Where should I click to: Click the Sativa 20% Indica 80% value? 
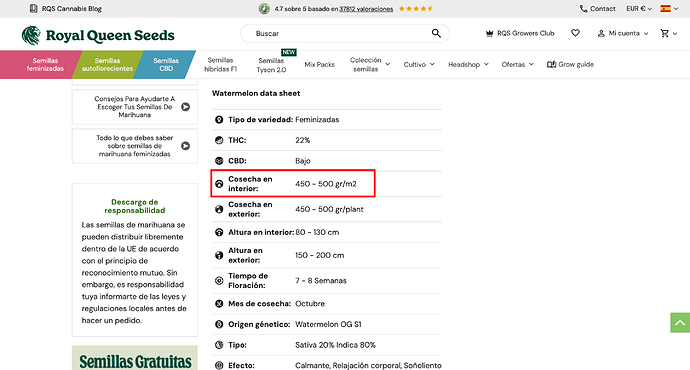click(x=335, y=345)
